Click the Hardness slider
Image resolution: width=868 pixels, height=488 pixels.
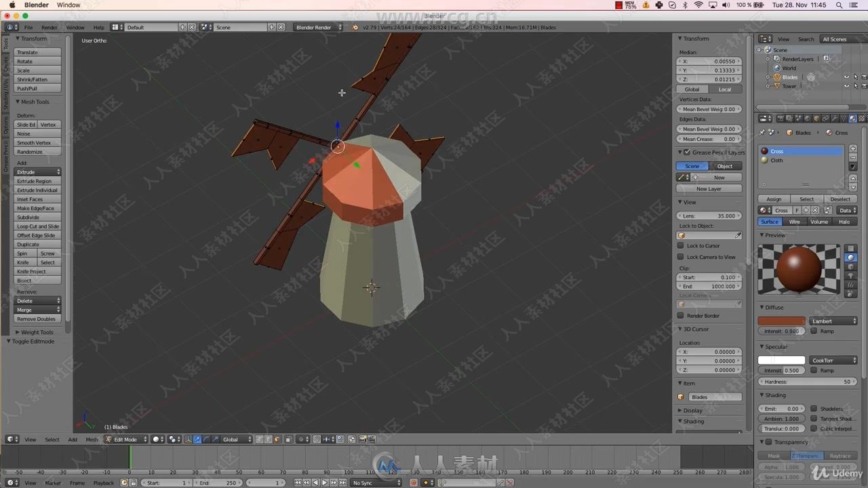point(808,382)
